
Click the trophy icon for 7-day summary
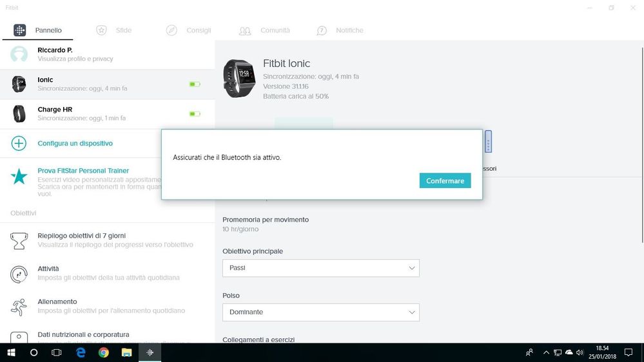point(19,240)
